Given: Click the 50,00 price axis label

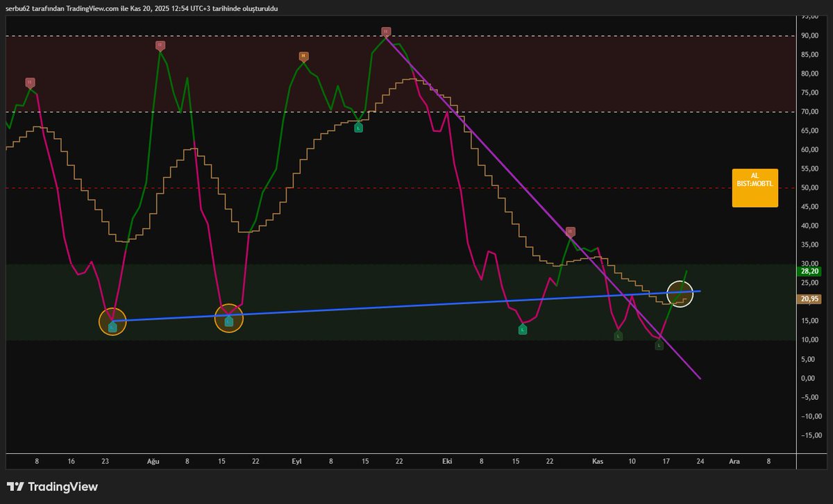Looking at the screenshot, I should pyautogui.click(x=809, y=188).
